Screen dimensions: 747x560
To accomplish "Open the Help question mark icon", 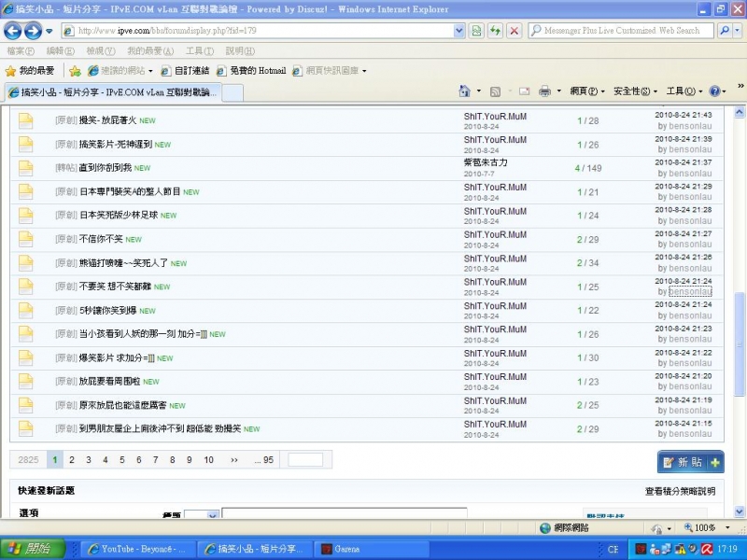I will (713, 91).
